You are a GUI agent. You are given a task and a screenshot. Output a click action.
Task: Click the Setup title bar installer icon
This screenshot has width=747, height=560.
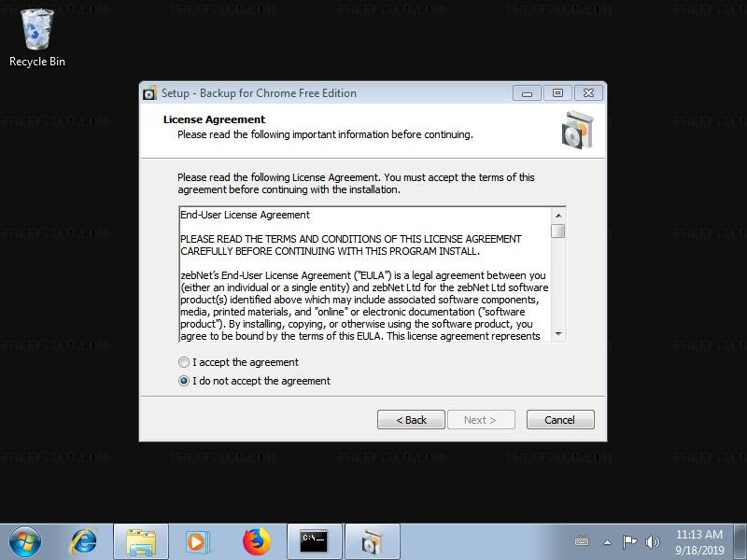149,93
